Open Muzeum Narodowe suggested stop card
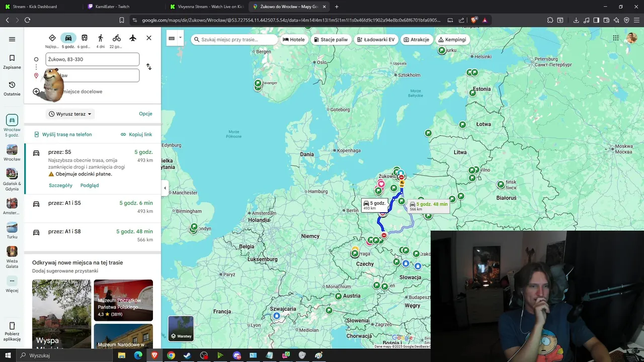 [123, 336]
